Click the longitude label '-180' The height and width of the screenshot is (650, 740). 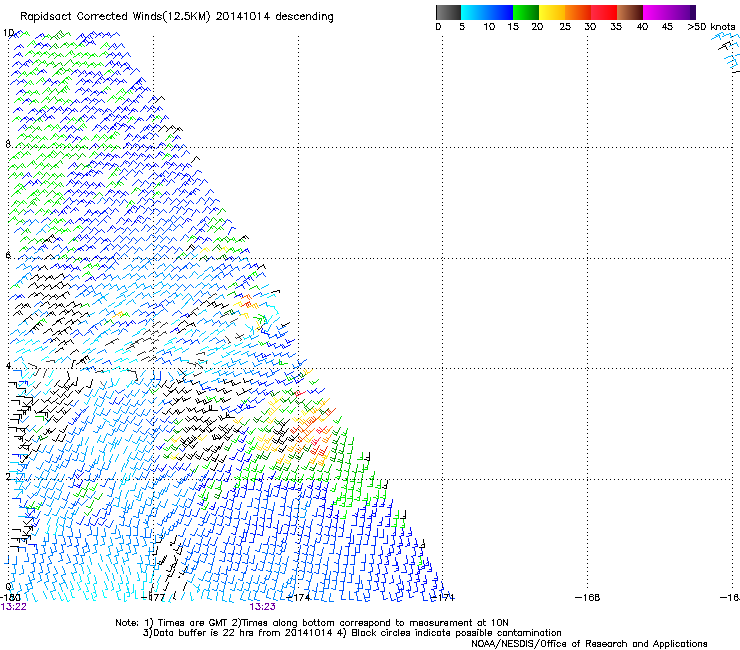click(10, 597)
